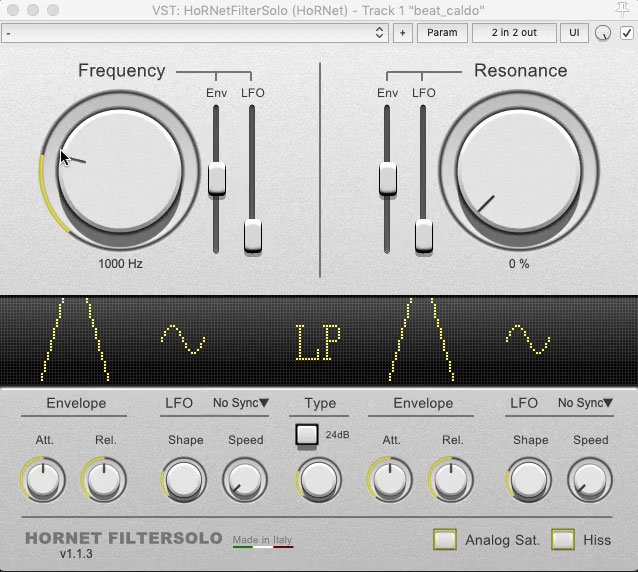Enable the Analog Sat. option
638x572 pixels.
444,539
